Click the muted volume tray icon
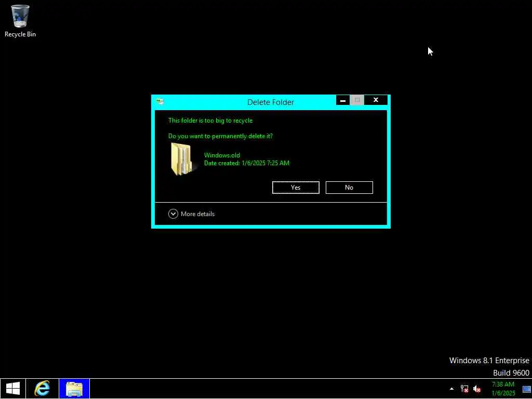Image resolution: width=532 pixels, height=399 pixels. [x=477, y=389]
